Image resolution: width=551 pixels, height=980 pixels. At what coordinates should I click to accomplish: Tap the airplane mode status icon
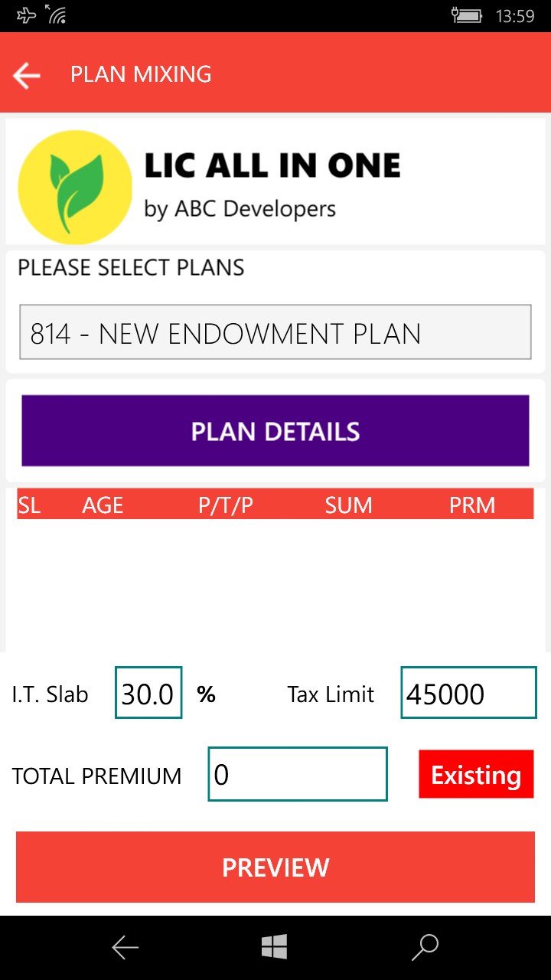click(x=26, y=15)
